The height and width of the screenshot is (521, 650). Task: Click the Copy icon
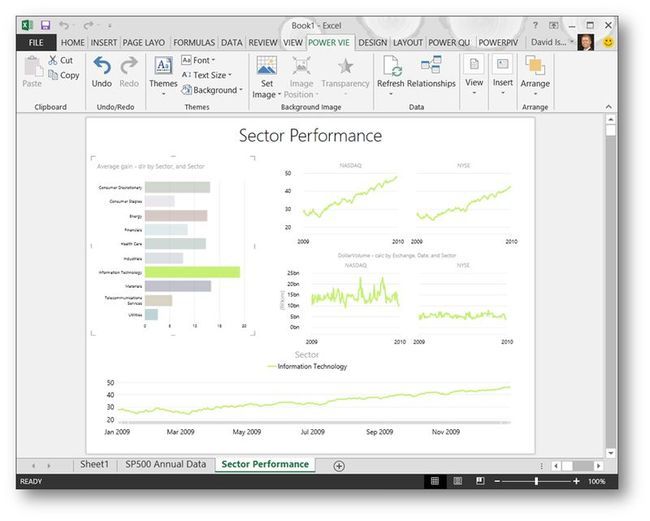[53, 75]
